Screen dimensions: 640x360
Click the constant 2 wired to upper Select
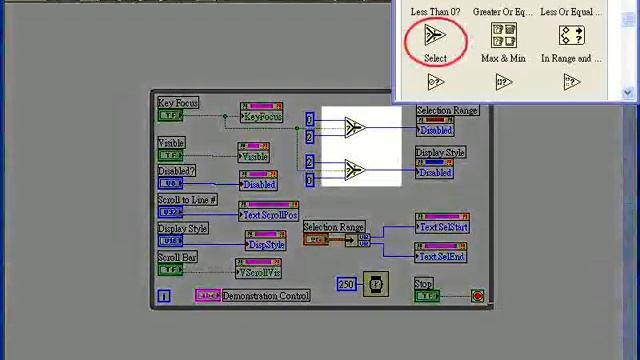310,137
